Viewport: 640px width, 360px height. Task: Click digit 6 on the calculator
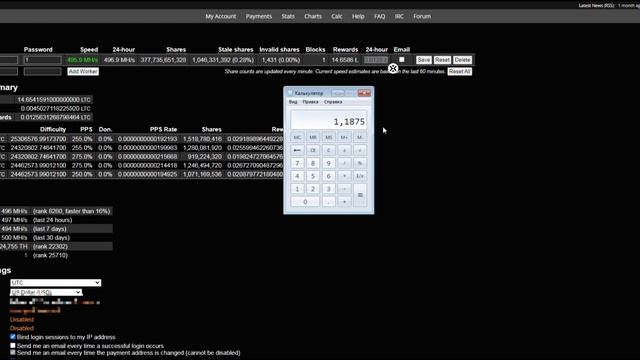(x=329, y=176)
